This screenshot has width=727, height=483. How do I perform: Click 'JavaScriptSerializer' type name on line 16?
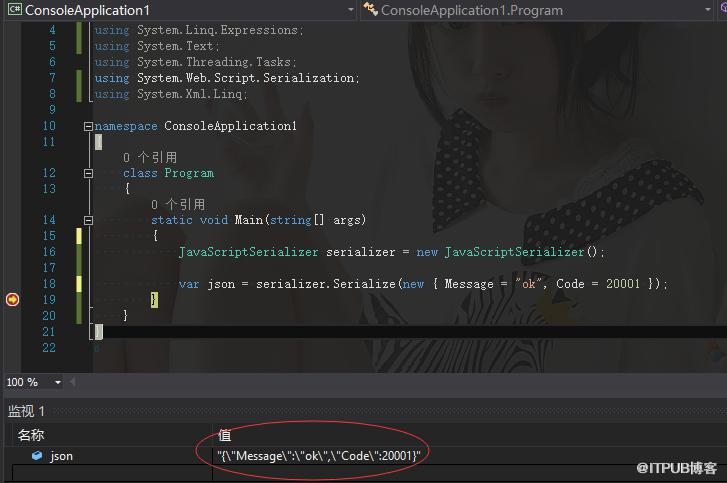click(249, 252)
